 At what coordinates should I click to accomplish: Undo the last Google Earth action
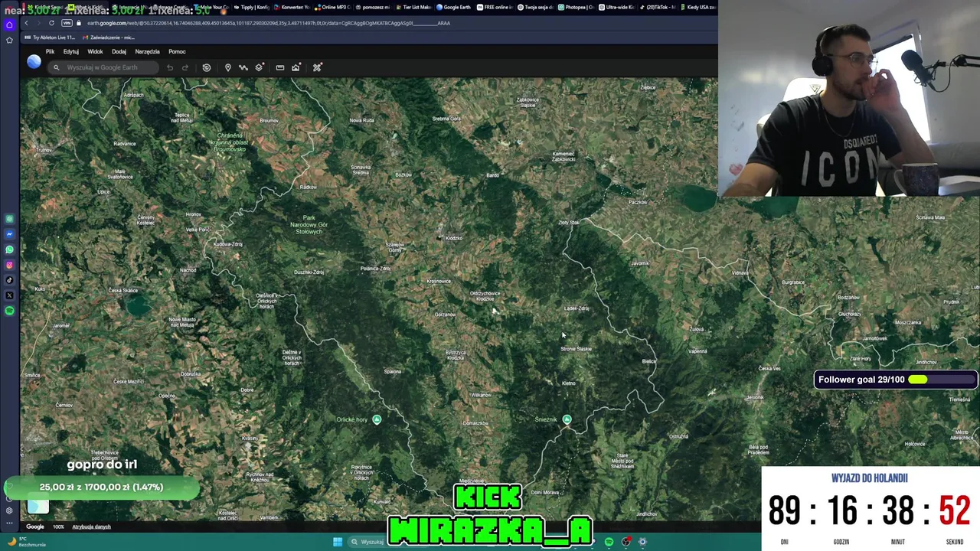[x=170, y=67]
